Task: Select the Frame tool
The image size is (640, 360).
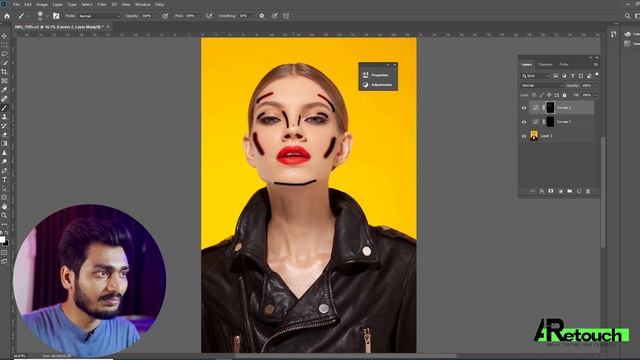Action: click(x=4, y=81)
